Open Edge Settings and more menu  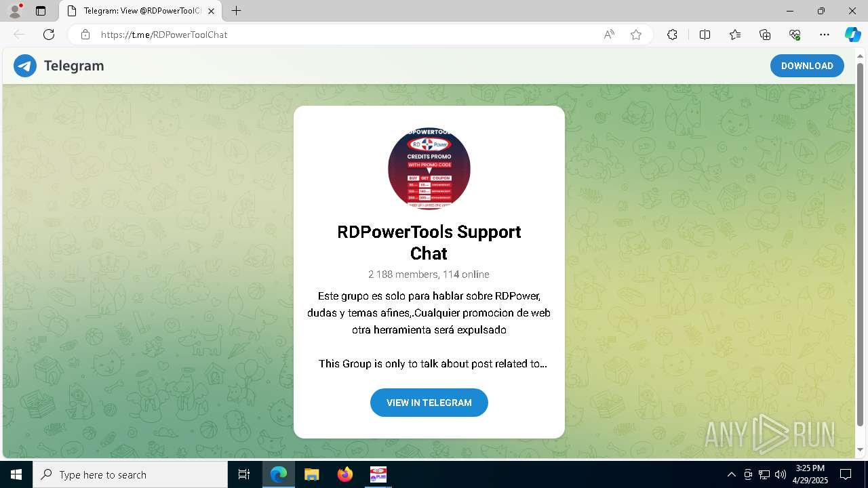(825, 35)
